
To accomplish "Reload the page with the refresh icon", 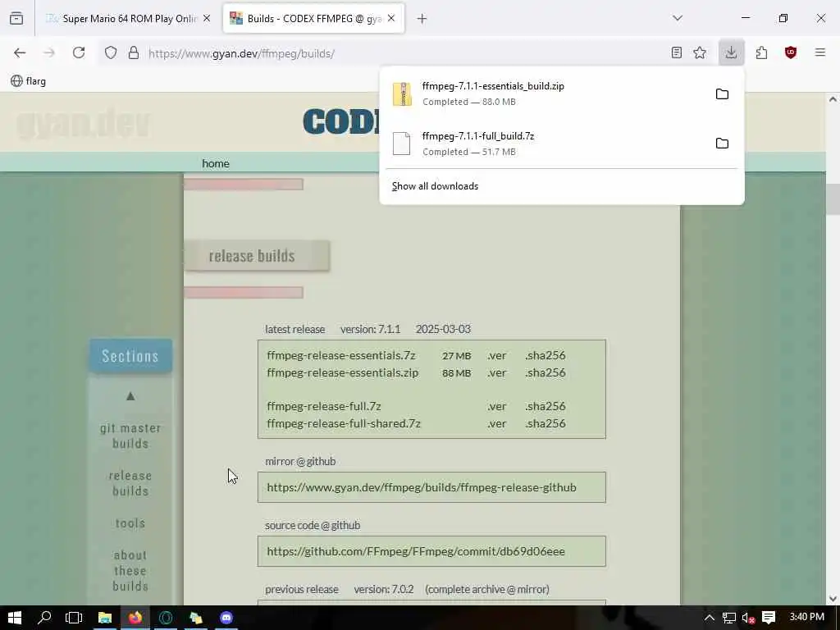I will (x=79, y=52).
